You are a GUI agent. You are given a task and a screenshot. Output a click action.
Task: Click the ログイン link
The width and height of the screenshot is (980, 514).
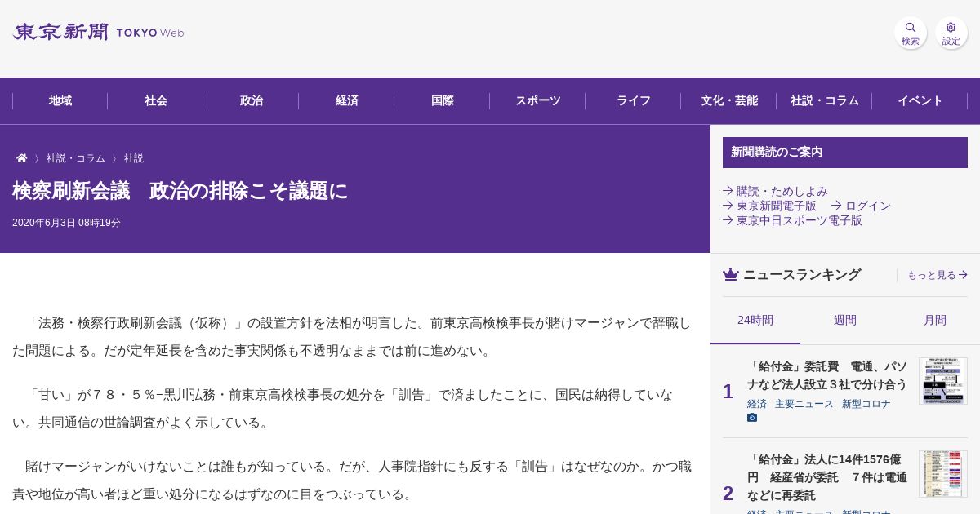pos(861,206)
